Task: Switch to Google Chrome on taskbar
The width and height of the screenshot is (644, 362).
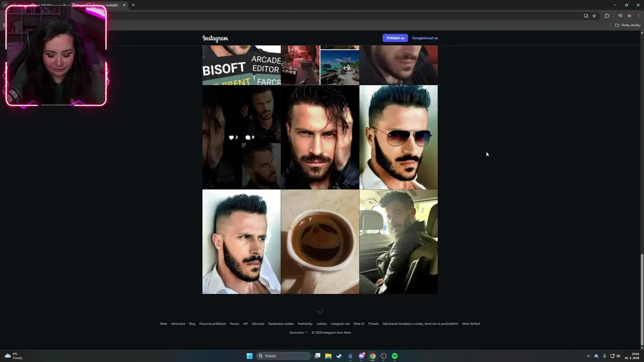Action: (372, 356)
